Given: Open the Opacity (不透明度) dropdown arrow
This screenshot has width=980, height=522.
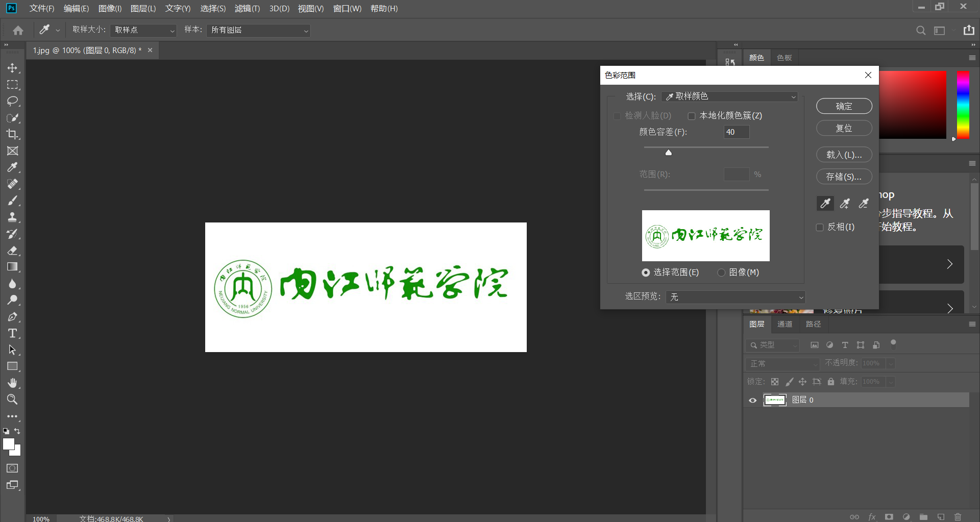Looking at the screenshot, I should coord(891,363).
